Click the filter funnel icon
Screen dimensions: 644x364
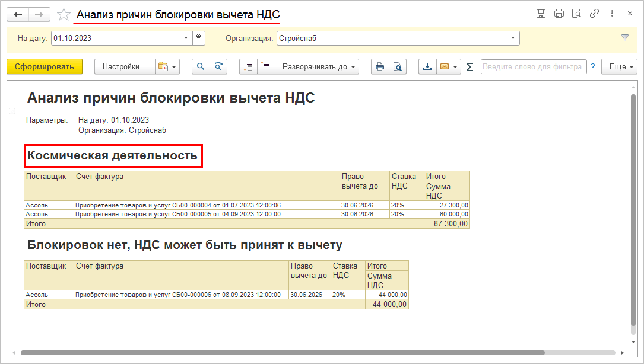coord(624,38)
